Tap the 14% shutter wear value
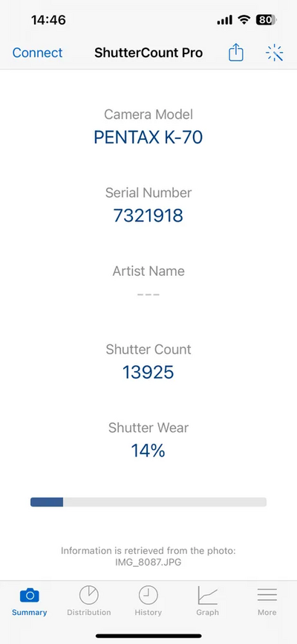The image size is (297, 644). click(x=148, y=451)
